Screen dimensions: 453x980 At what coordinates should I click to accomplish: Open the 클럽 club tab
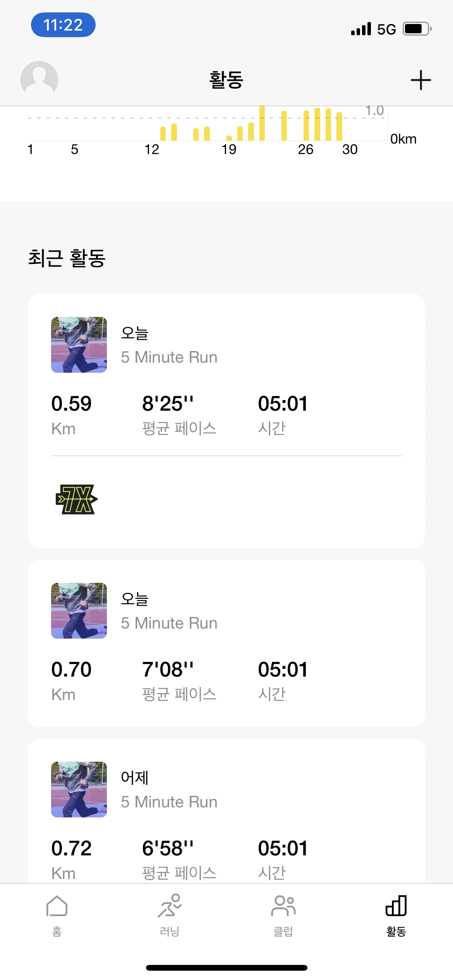(x=283, y=915)
